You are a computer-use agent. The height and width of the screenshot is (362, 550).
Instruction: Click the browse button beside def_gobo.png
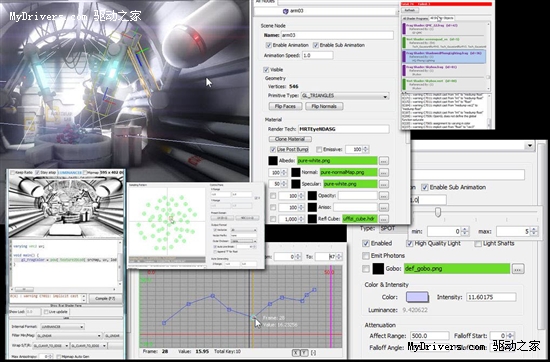(518, 269)
